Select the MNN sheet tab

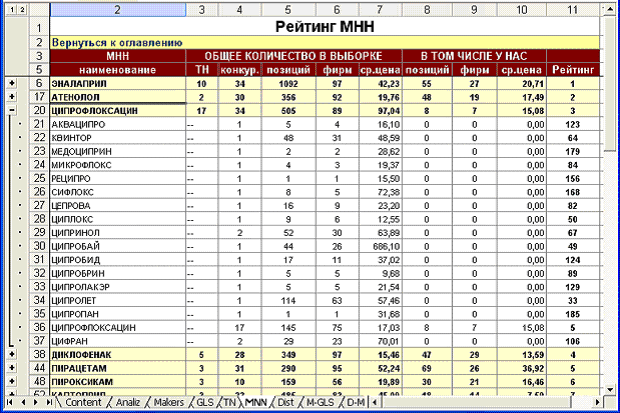point(256,402)
